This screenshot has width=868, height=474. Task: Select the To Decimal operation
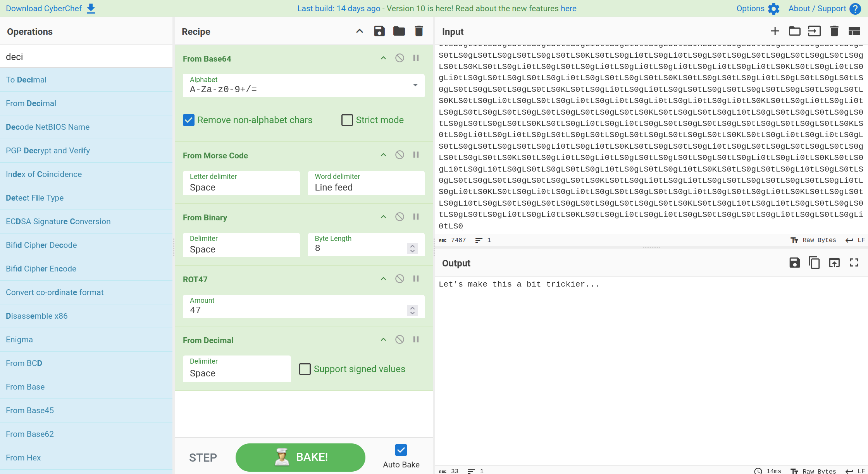(86, 80)
